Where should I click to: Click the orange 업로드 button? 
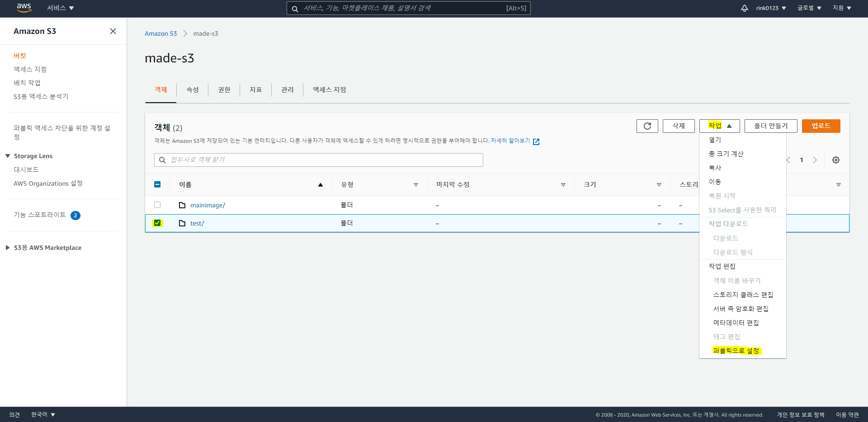pos(821,126)
